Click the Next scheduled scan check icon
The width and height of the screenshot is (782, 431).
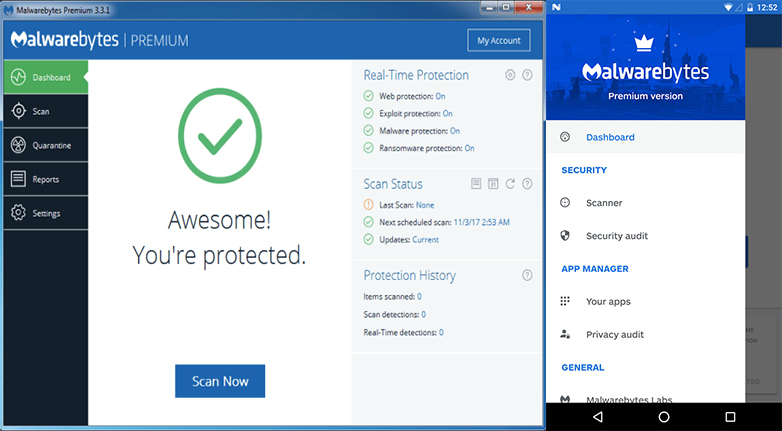click(369, 222)
